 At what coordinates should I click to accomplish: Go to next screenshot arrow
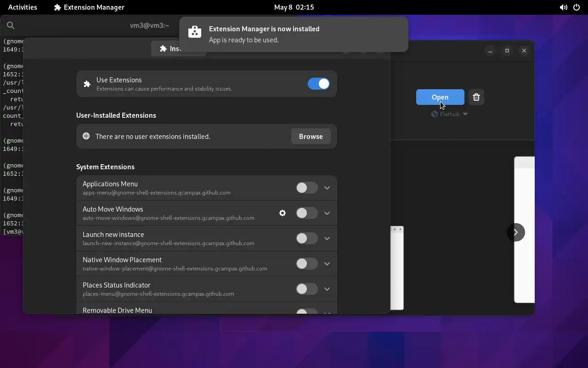pos(516,232)
